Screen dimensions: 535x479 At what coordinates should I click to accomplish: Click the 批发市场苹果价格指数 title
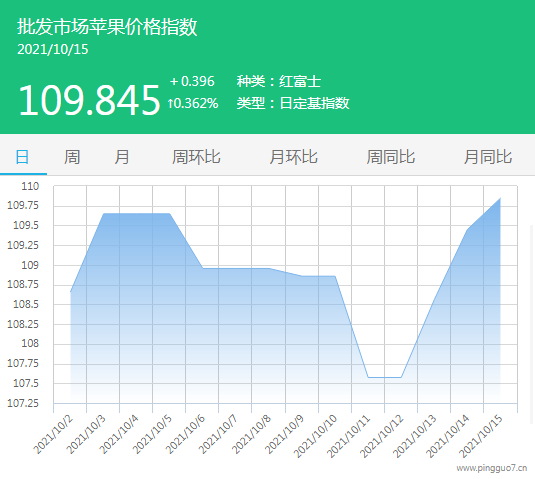coord(107,27)
